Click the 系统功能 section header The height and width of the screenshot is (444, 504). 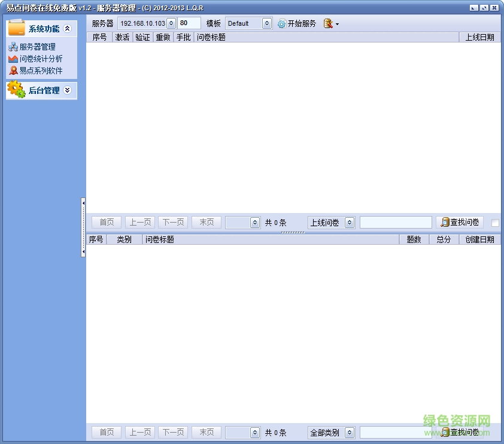coord(45,28)
